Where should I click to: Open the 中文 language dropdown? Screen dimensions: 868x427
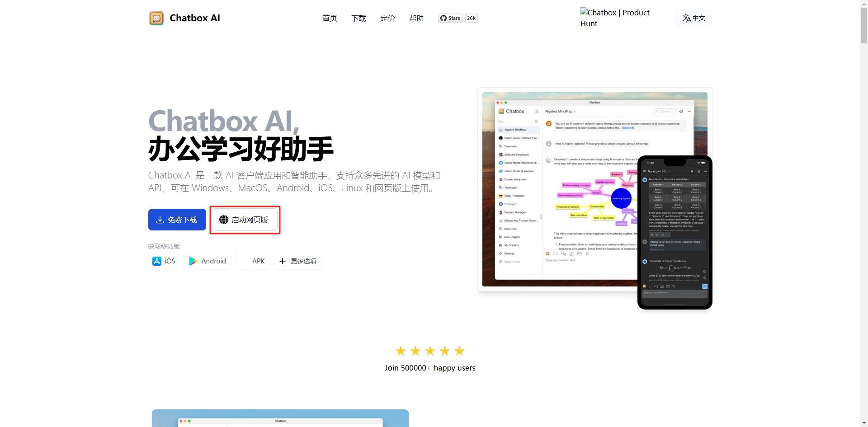point(693,18)
